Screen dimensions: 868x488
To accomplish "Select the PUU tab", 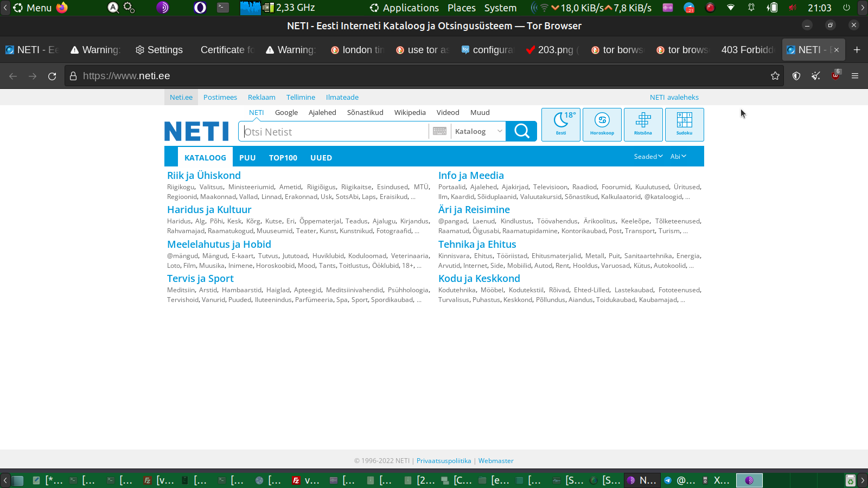I will click(x=247, y=158).
